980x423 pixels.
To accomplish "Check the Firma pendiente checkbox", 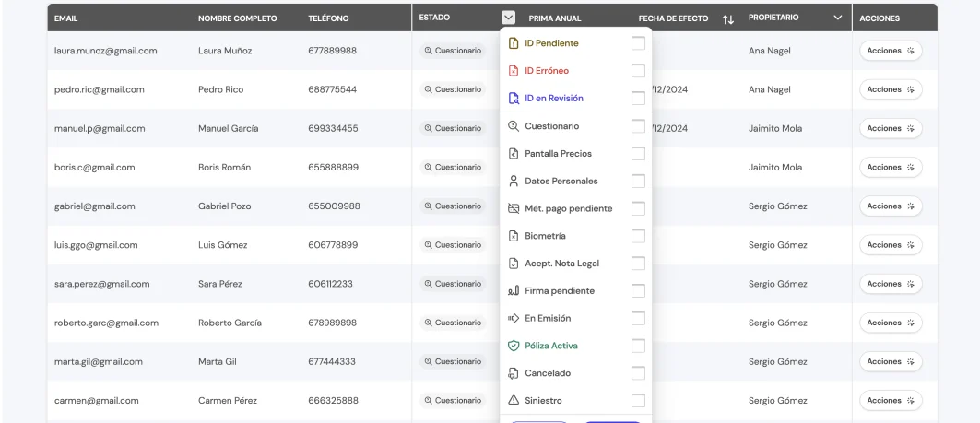I will (638, 291).
